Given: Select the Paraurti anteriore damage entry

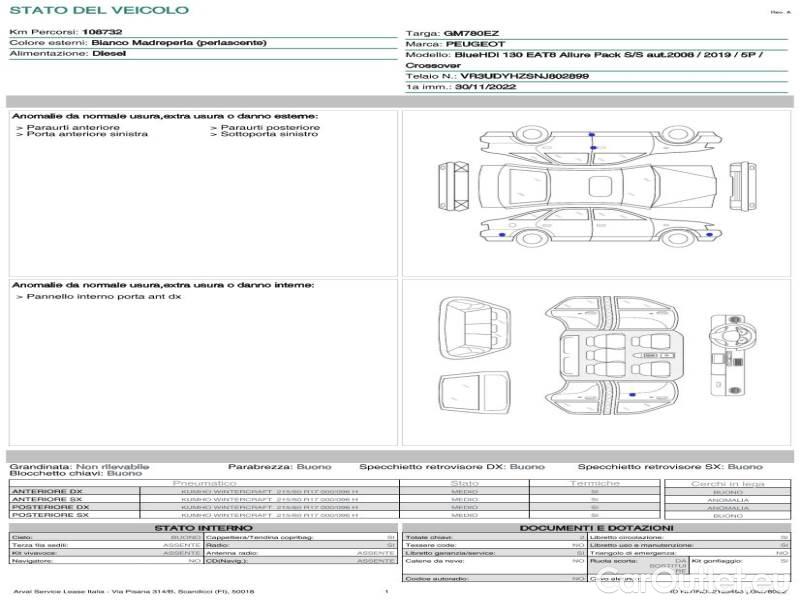Looking at the screenshot, I should click(x=72, y=127).
